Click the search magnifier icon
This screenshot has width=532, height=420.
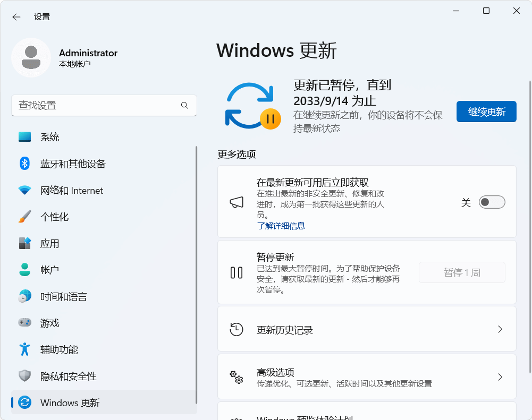184,106
